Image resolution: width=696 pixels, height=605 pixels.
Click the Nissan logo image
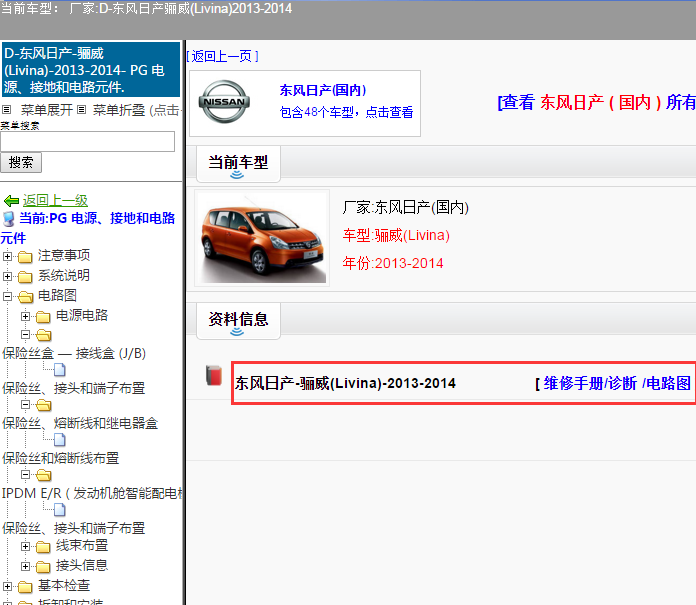(x=224, y=102)
